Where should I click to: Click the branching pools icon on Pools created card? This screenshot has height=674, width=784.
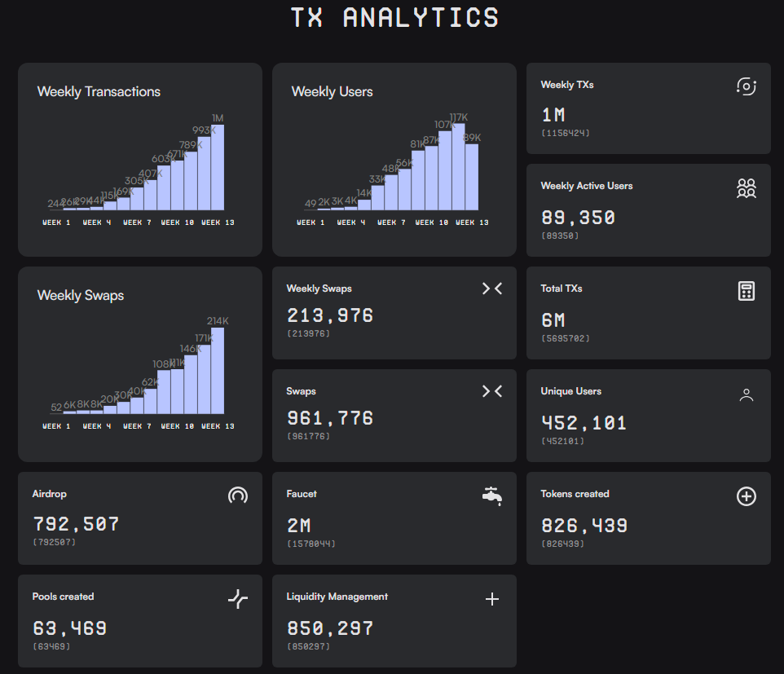click(x=237, y=597)
